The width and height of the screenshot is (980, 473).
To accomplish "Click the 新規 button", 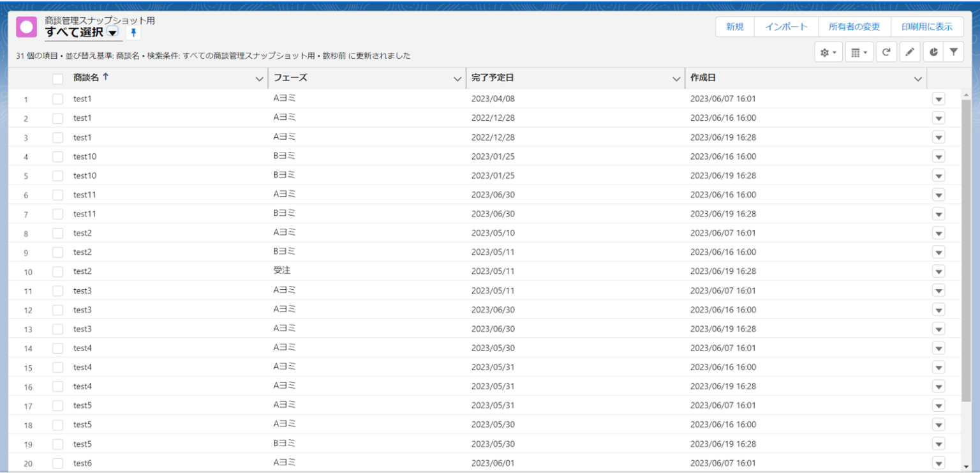I will pos(734,27).
